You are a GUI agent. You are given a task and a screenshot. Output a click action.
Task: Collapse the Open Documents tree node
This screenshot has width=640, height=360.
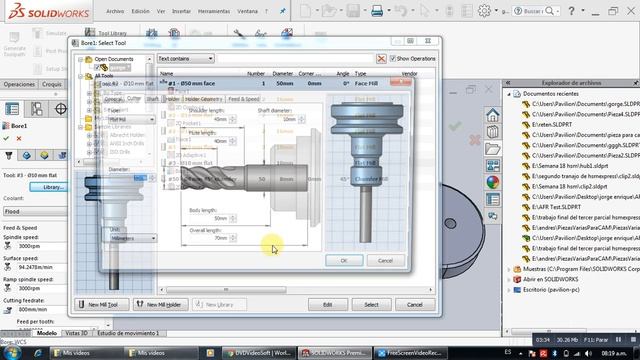coord(80,59)
